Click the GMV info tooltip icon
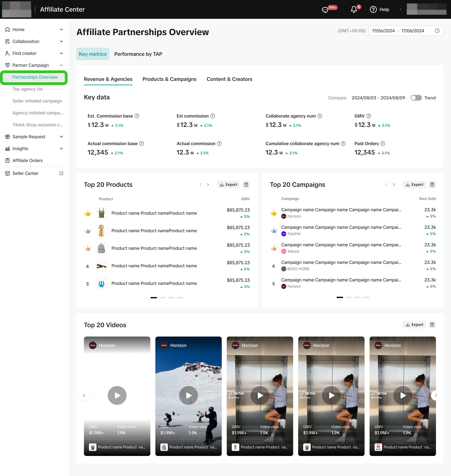This screenshot has height=476, width=451. [x=369, y=116]
